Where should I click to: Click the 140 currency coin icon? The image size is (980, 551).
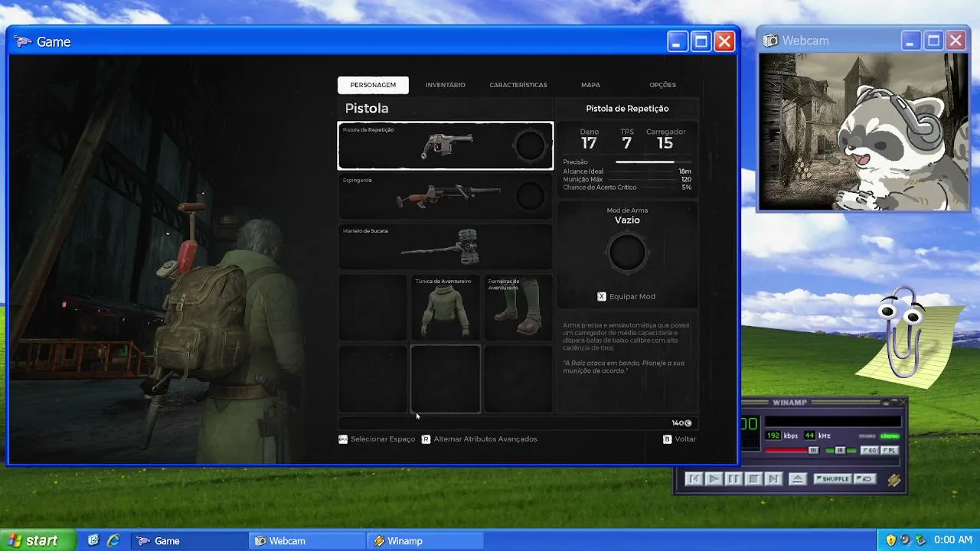pyautogui.click(x=688, y=423)
